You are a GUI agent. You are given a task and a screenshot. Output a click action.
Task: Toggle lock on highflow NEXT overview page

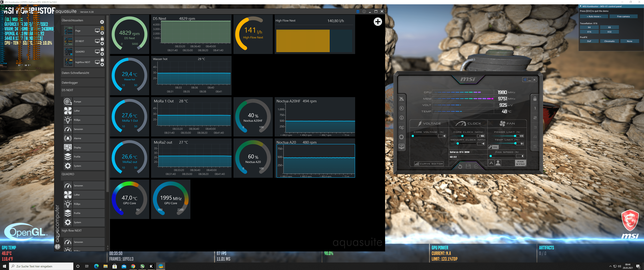coord(102,60)
